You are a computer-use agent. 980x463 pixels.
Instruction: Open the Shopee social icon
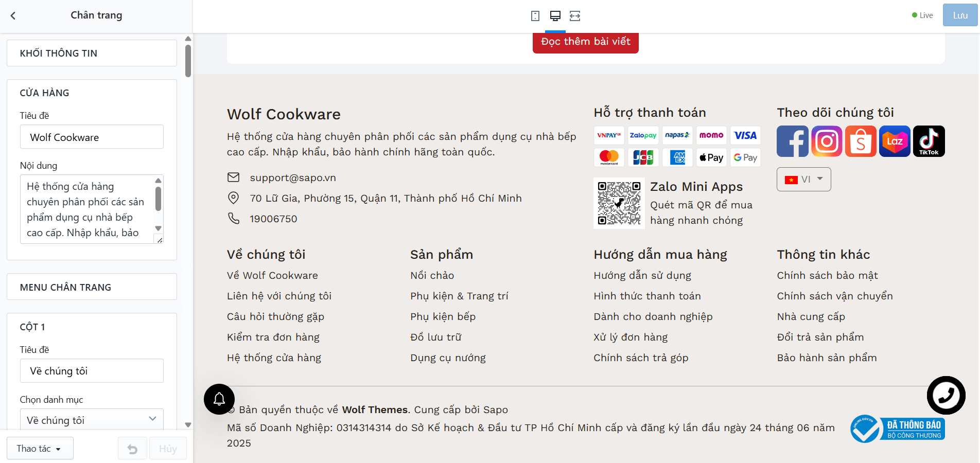pos(861,141)
